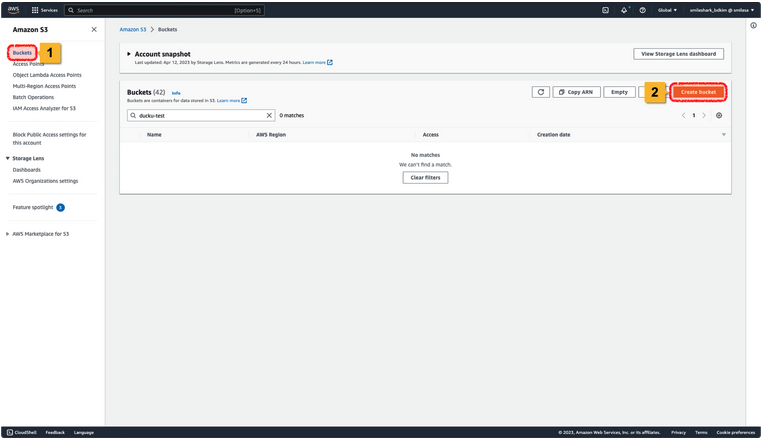Screen dimensions: 762x440
Task: Open the Services grid menu
Action: click(x=44, y=10)
